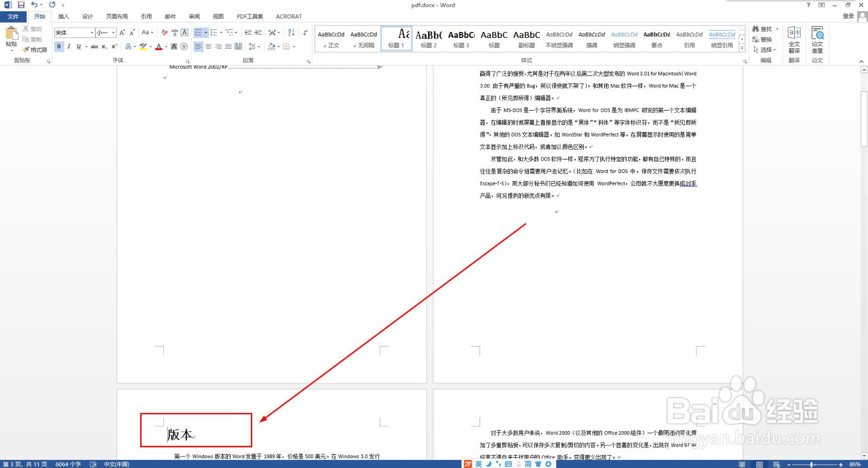The image size is (868, 468).
Task: Show or hide paragraph marks
Action: (305, 33)
